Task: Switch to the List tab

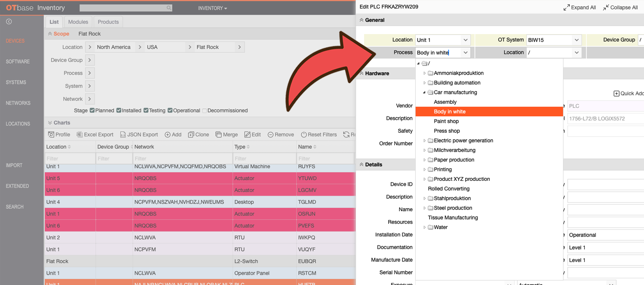Action: click(x=54, y=22)
